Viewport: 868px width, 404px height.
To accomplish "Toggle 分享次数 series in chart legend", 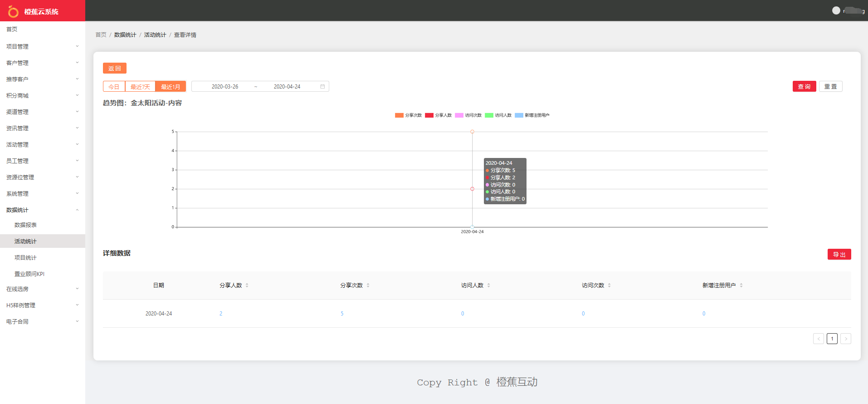I will click(408, 115).
